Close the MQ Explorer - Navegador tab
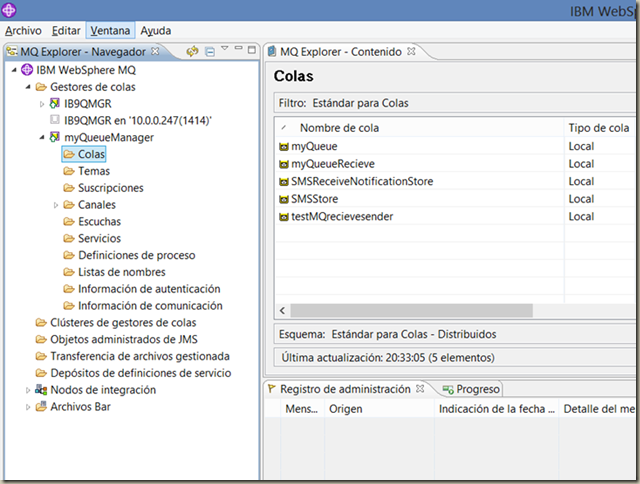Image resolution: width=640 pixels, height=484 pixels. (155, 51)
